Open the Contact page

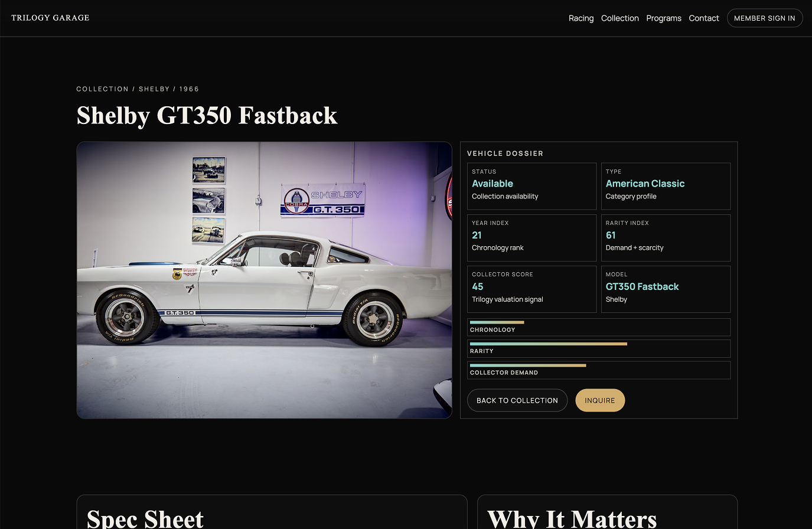(704, 18)
